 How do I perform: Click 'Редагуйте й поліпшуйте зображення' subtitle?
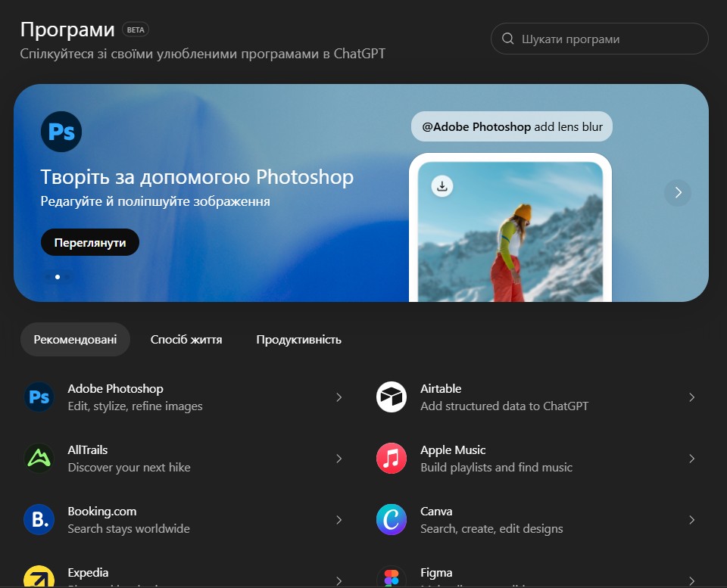pos(155,201)
